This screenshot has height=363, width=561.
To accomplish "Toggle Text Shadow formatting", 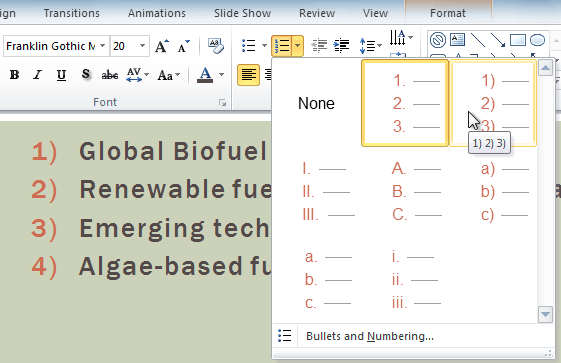I will [x=85, y=75].
